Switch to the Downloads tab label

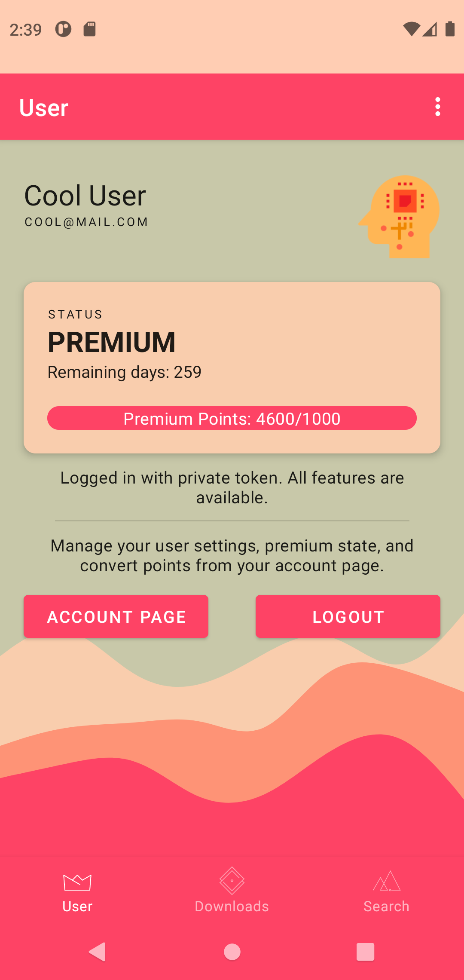point(232,906)
